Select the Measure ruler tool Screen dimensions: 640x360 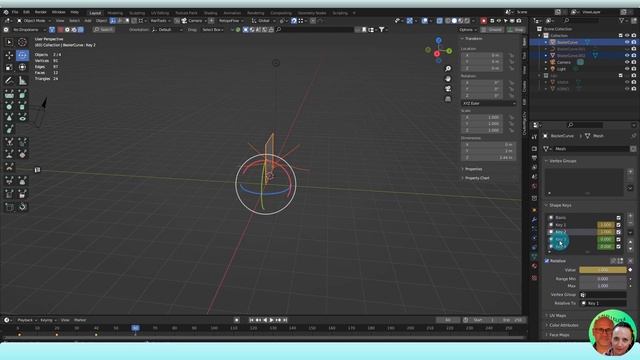[x=22, y=81]
